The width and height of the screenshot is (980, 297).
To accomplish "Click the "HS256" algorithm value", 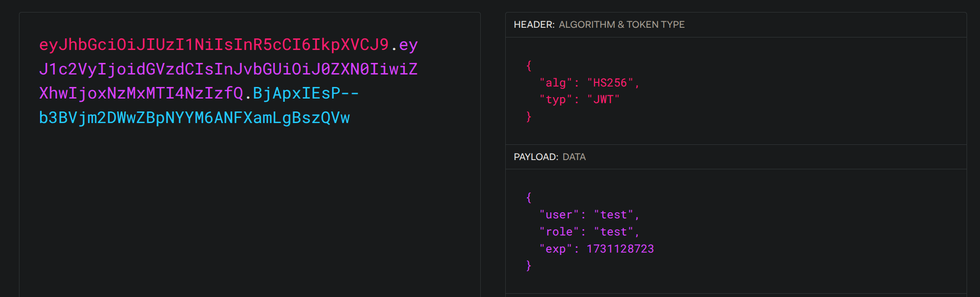I will [610, 83].
